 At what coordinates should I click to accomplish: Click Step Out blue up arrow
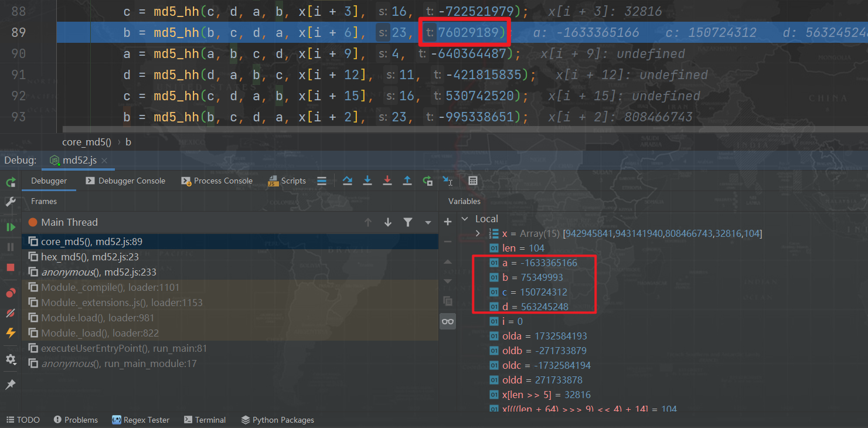[407, 181]
